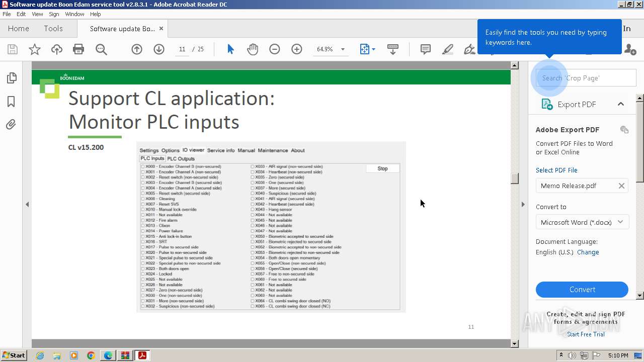Image resolution: width=644 pixels, height=362 pixels.
Task: Click the document vertical scrollbar thumb
Action: pyautogui.click(x=514, y=178)
